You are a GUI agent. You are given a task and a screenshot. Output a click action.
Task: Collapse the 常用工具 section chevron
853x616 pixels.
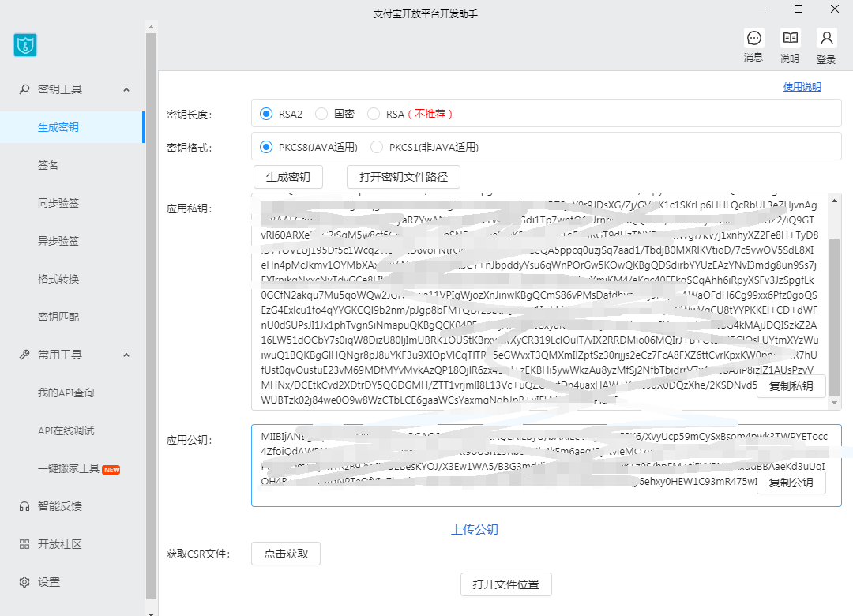(x=126, y=355)
